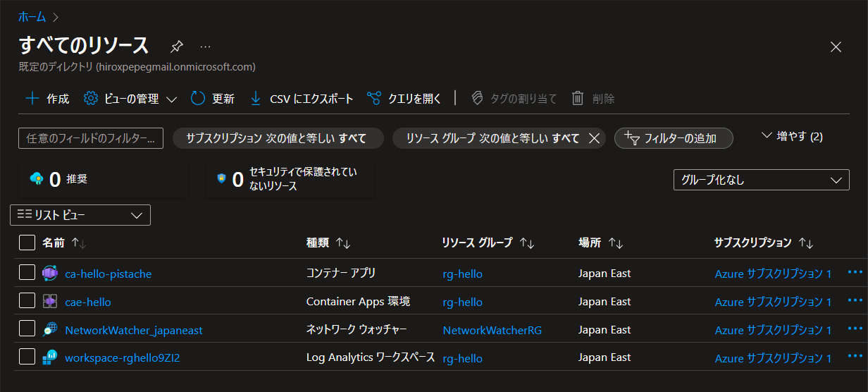Remove the リソース グループ filter with its X
Viewport: 868px width, 392px height.
pos(593,138)
